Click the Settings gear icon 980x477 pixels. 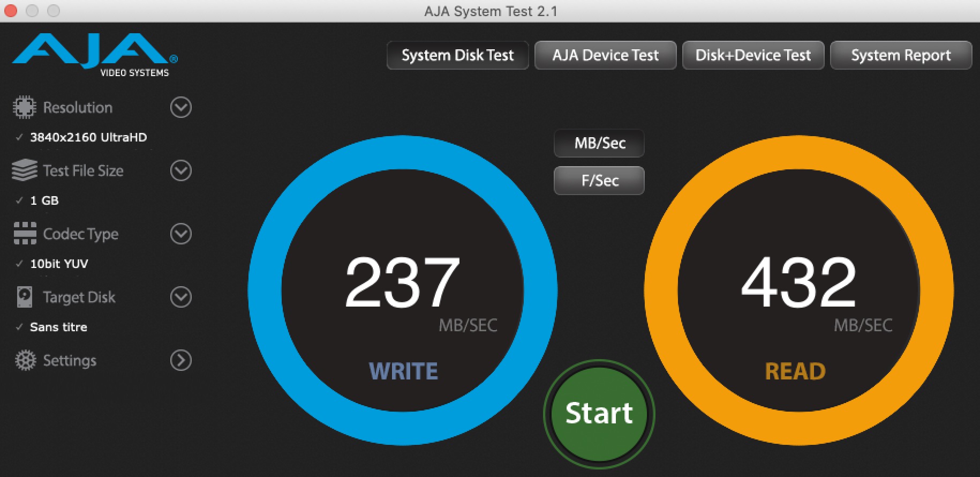pos(25,360)
